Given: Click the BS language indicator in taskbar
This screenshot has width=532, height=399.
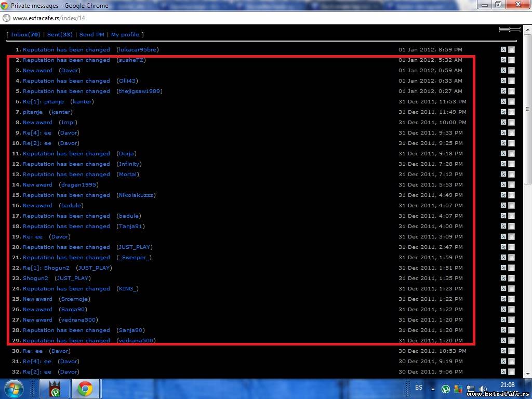Looking at the screenshot, I should [419, 388].
